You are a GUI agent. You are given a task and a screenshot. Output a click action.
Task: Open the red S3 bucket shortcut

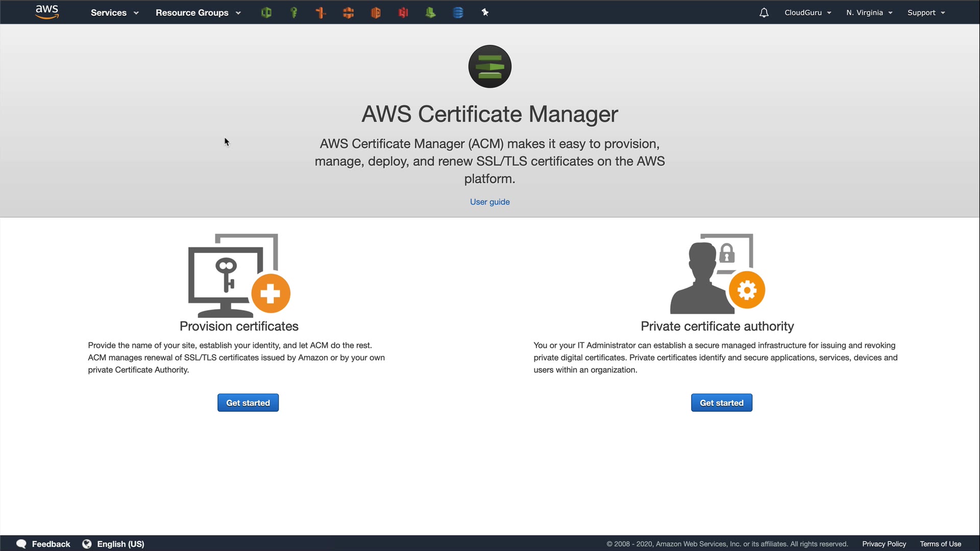pyautogui.click(x=403, y=13)
